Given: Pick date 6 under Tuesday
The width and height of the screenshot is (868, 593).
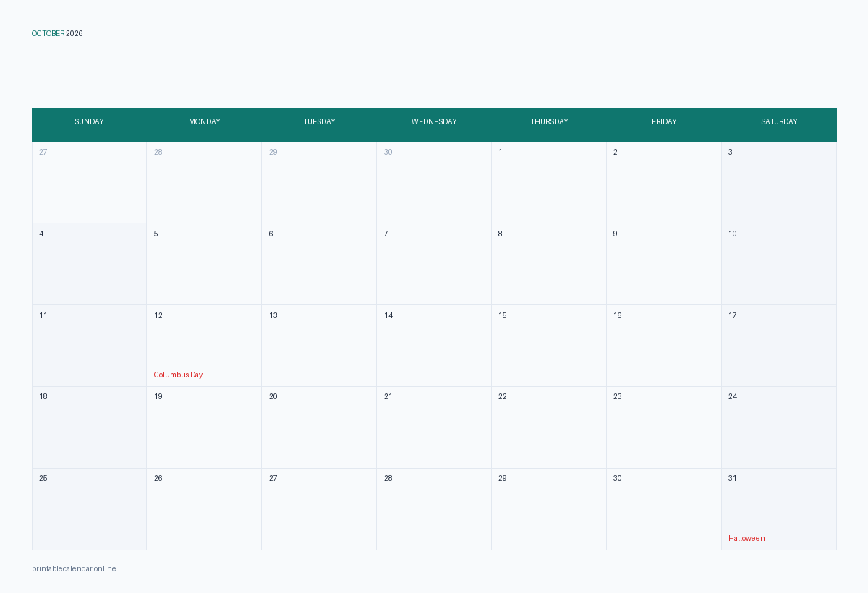Looking at the screenshot, I should 271,234.
